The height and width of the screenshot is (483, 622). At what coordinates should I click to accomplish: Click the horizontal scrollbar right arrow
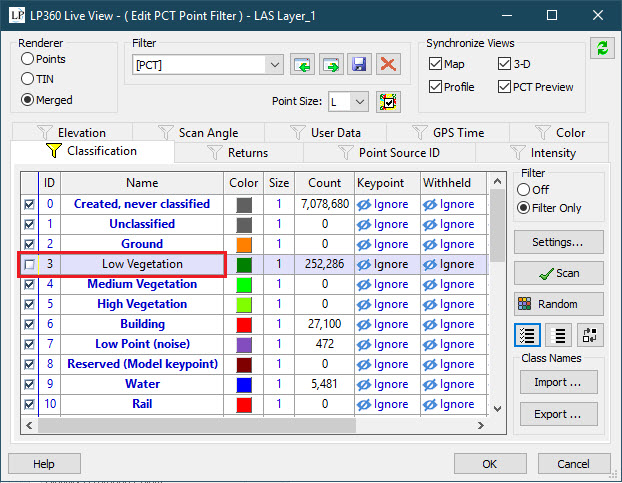[x=481, y=426]
